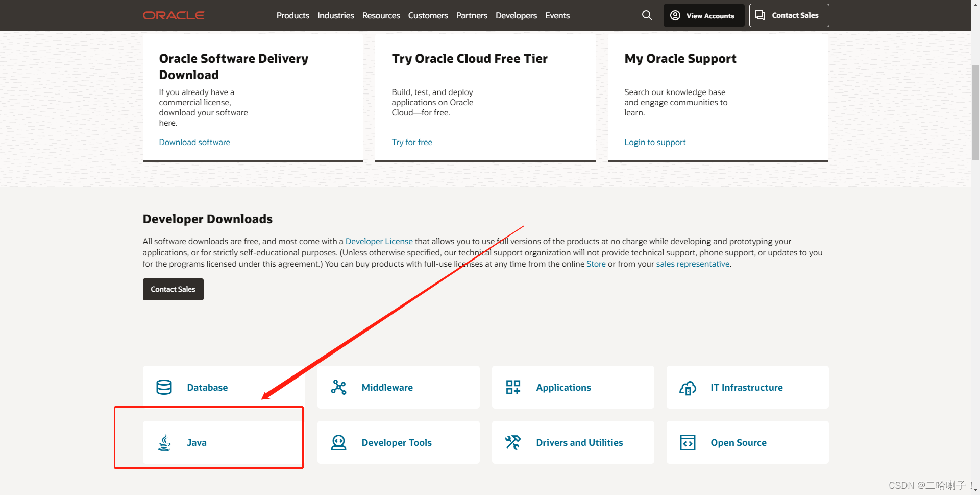The width and height of the screenshot is (980, 495).
Task: Open the Products menu
Action: pyautogui.click(x=293, y=15)
